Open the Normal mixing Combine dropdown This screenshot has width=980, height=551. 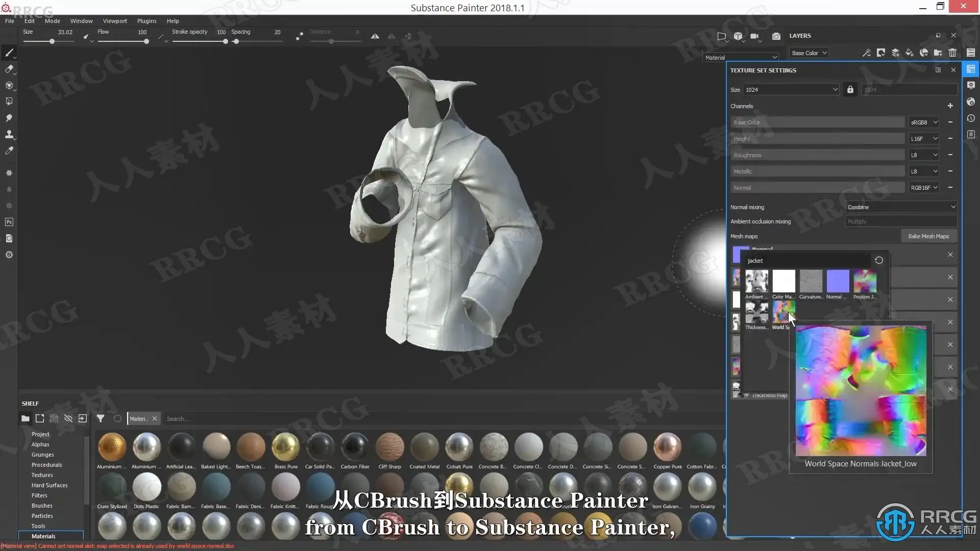point(900,207)
